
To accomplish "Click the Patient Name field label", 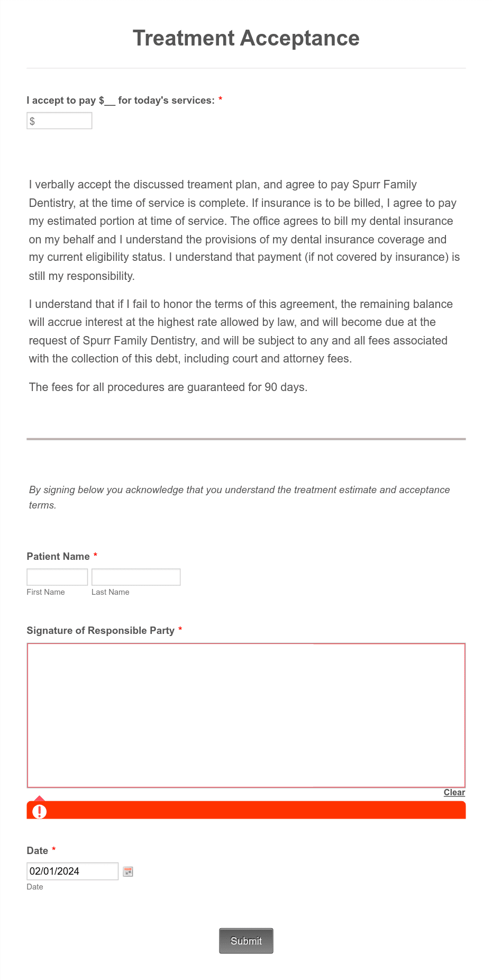I will [58, 556].
